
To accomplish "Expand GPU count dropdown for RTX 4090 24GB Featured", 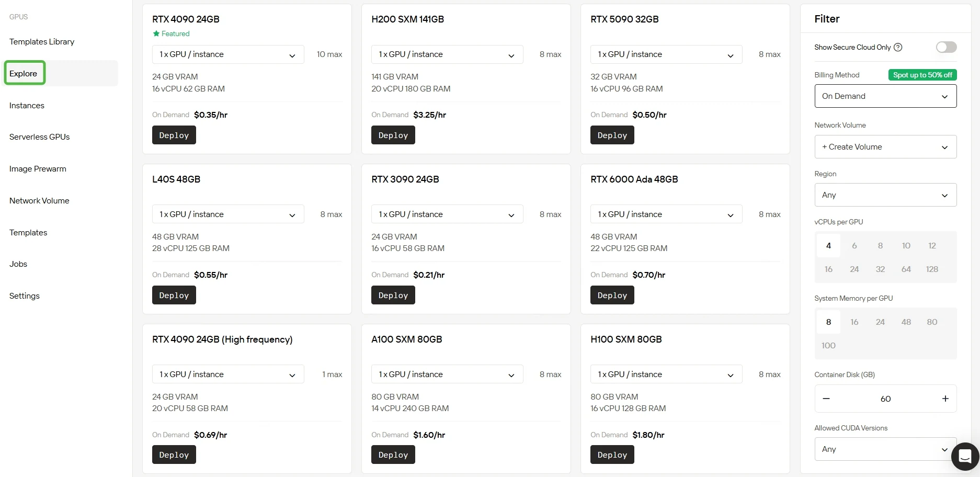I will [x=228, y=54].
